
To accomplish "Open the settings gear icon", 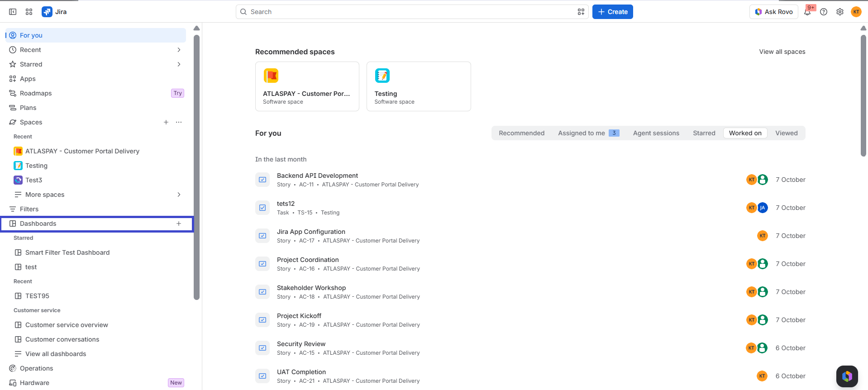I will 840,12.
